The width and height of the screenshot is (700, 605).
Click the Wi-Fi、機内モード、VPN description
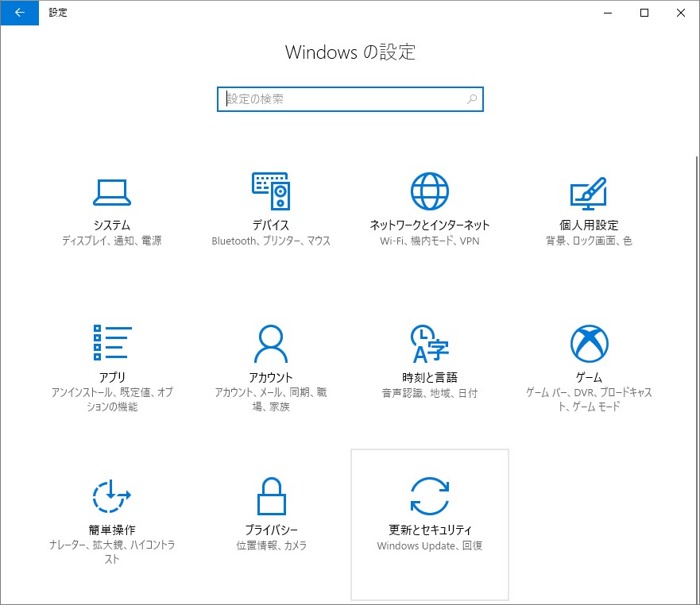coord(430,241)
